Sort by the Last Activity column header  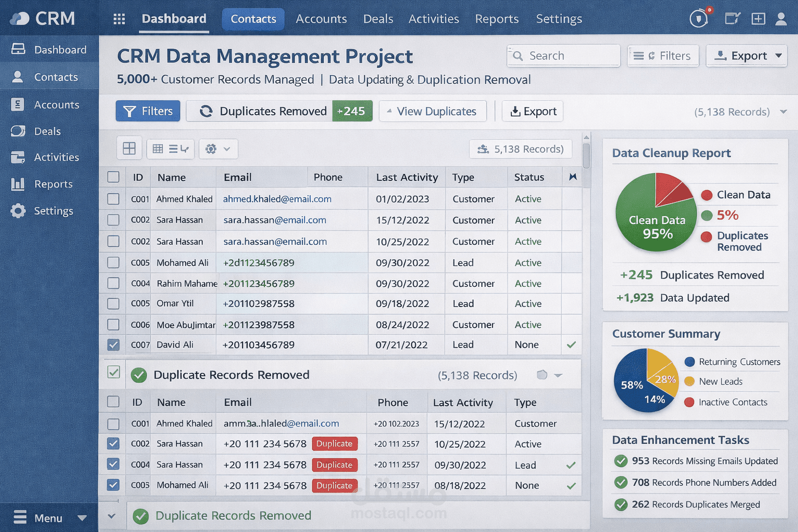point(407,177)
